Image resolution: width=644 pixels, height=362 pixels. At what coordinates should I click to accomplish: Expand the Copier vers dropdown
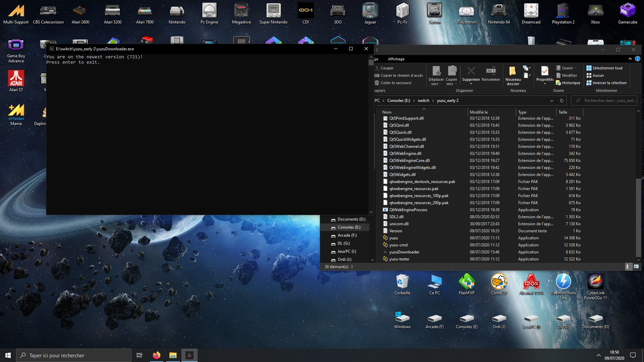pyautogui.click(x=451, y=84)
